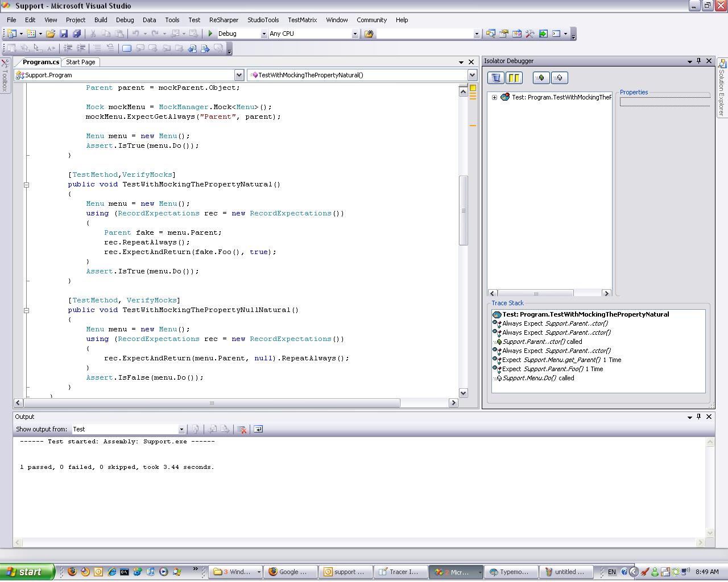Open the solution configuration Debug dropdown

coord(264,34)
